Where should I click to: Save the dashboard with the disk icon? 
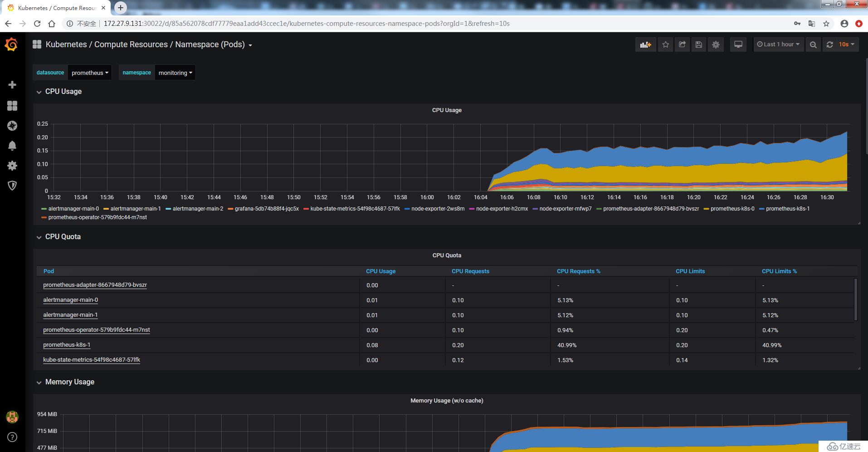click(x=699, y=44)
